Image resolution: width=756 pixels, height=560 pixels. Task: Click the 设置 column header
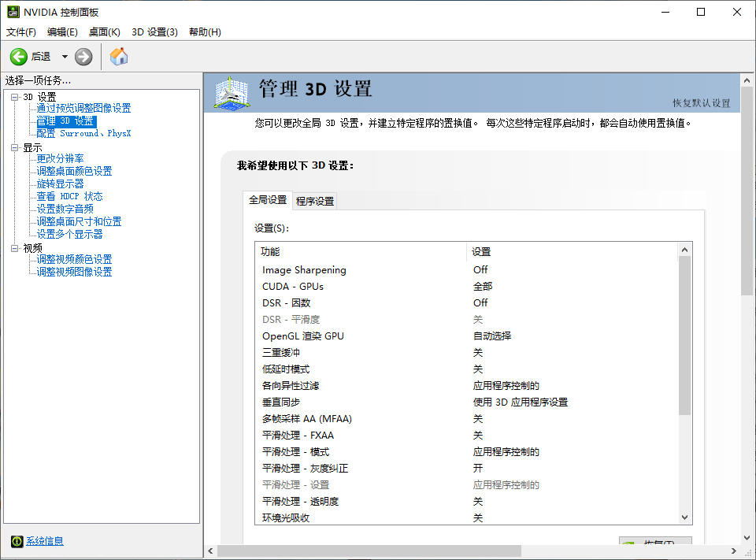572,251
